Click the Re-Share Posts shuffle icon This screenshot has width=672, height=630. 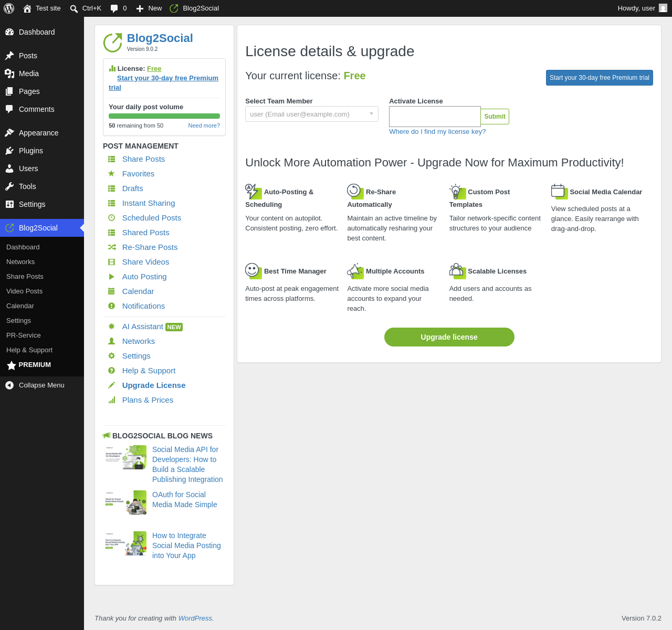111,247
